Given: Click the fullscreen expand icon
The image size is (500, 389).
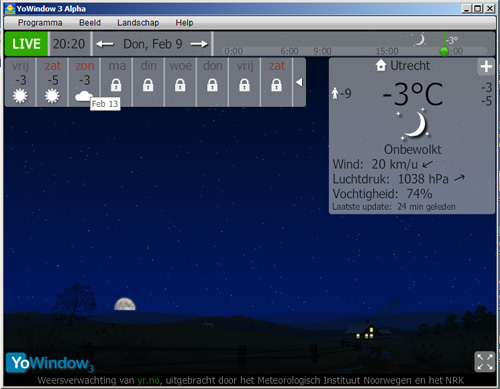Looking at the screenshot, I should (484, 362).
